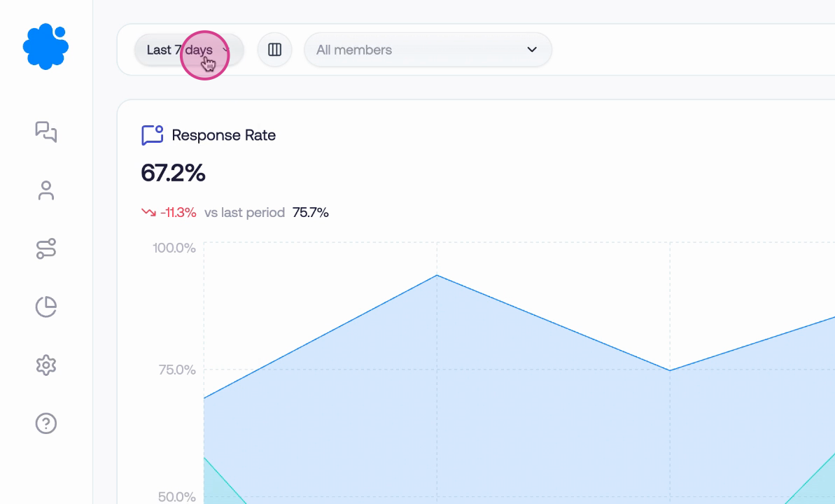Expand the All members dropdown

428,50
